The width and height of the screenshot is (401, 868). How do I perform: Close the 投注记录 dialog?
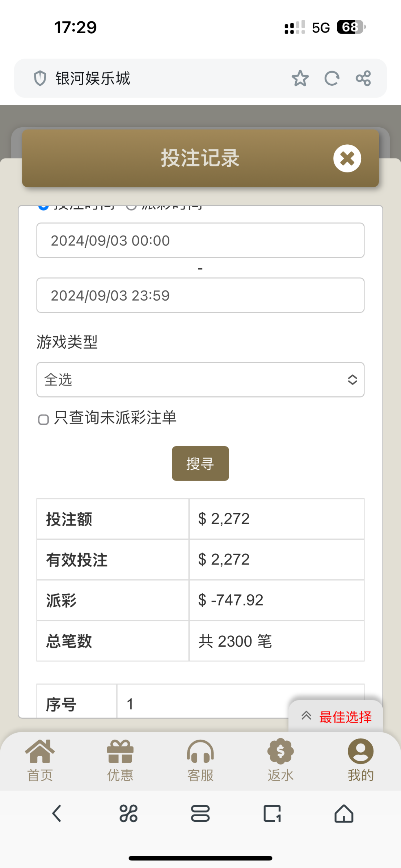[347, 158]
